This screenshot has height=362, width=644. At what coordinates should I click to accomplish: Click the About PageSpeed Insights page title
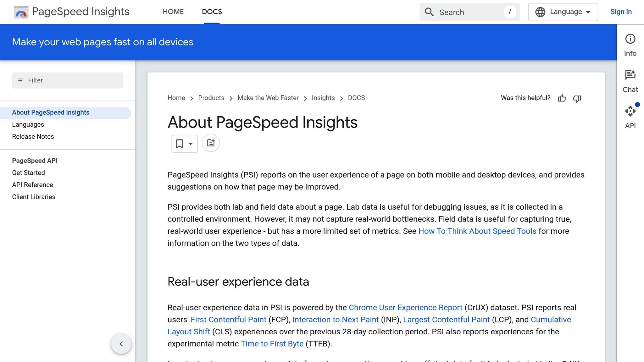click(x=262, y=122)
